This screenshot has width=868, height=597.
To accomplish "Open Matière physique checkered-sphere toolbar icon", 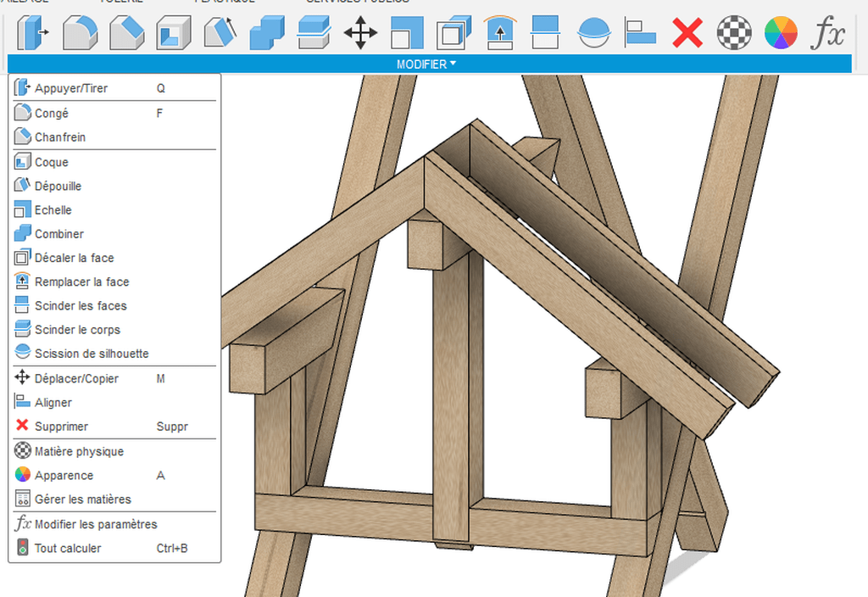I will point(734,33).
